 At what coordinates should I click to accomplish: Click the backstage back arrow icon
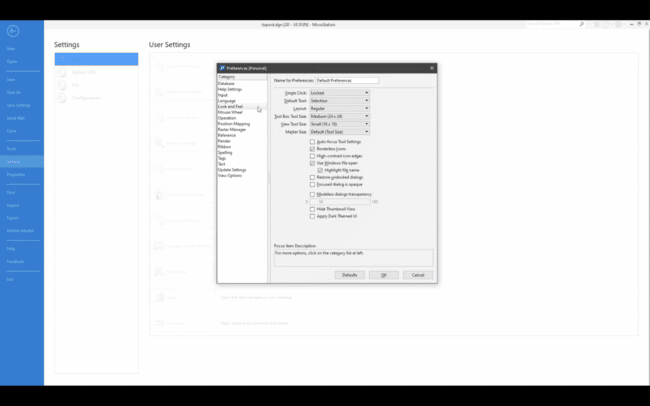(x=13, y=31)
